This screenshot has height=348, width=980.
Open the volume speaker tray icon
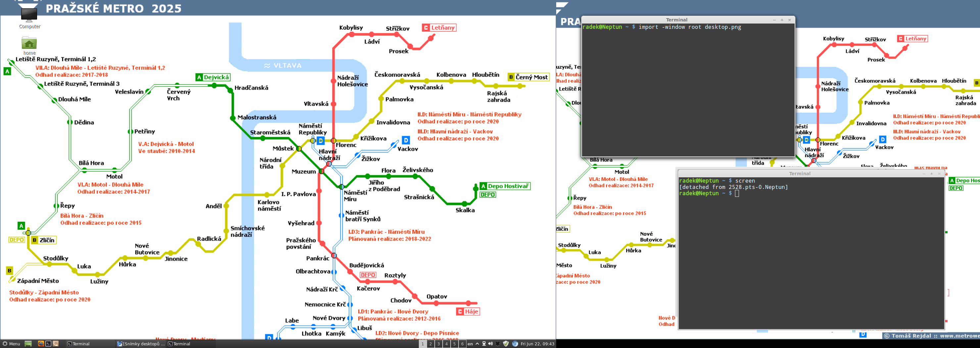pos(490,344)
